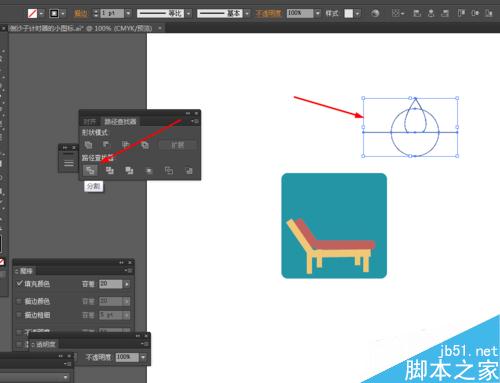This screenshot has height=383, width=500.
Task: Select the Transparency (透明度) panel tab
Action: click(x=44, y=344)
